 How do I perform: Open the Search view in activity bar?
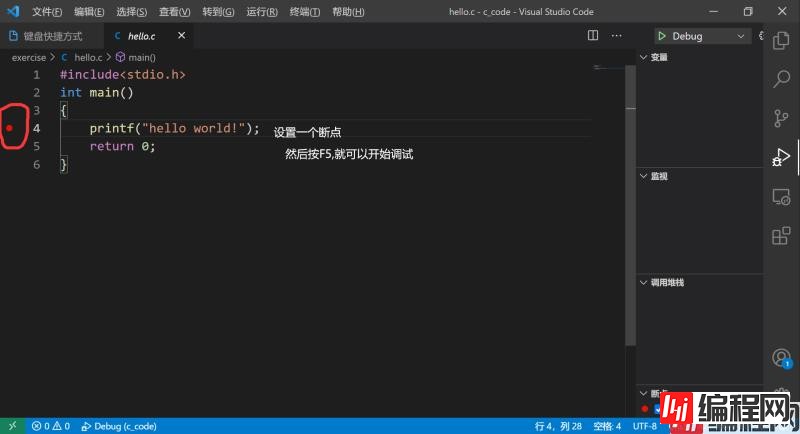[781, 79]
